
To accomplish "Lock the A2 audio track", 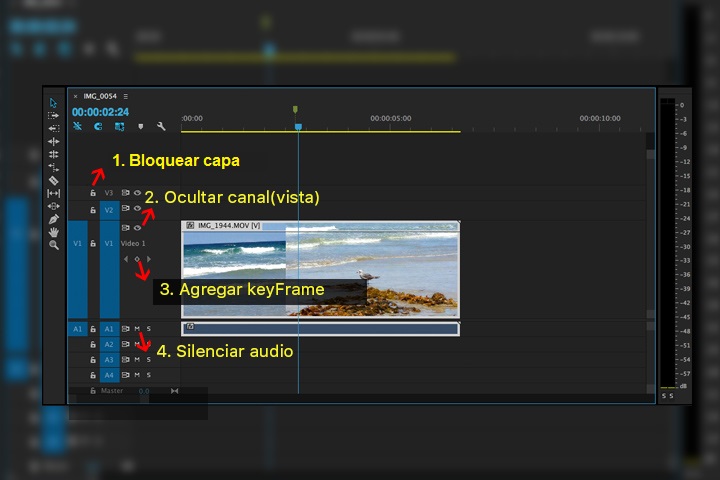I will point(93,344).
